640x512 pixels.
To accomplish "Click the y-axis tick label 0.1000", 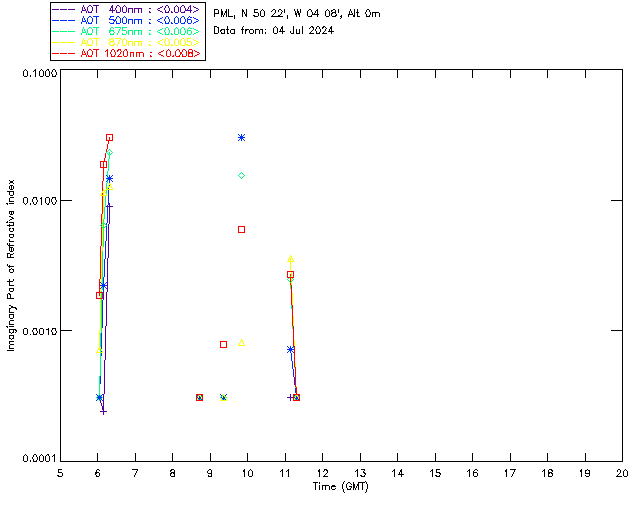I will pos(40,73).
